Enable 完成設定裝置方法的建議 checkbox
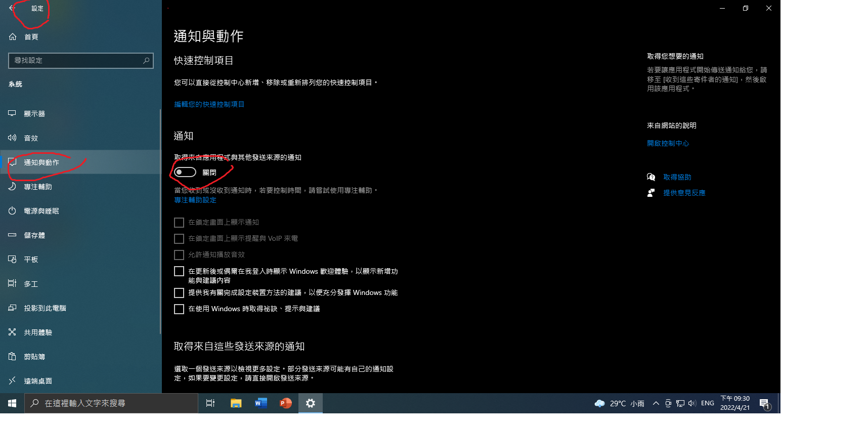 [x=179, y=293]
